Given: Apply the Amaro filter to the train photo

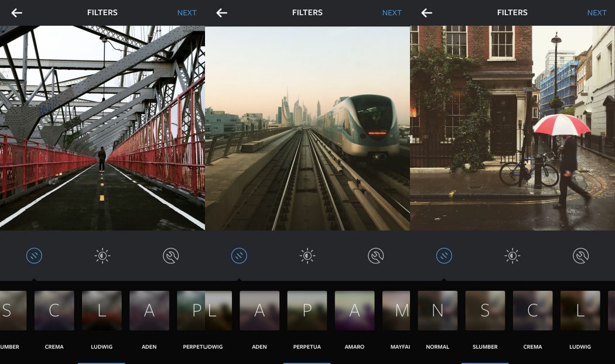Looking at the screenshot, I should coord(354,310).
